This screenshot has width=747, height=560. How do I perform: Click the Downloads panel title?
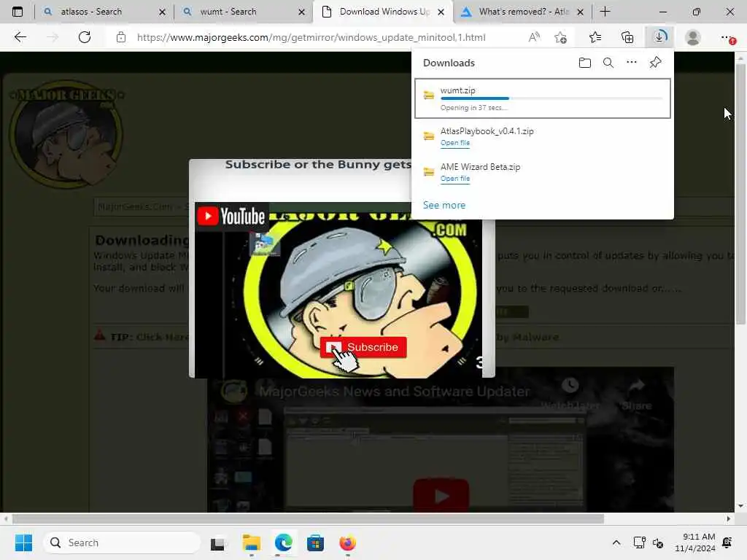coord(449,63)
